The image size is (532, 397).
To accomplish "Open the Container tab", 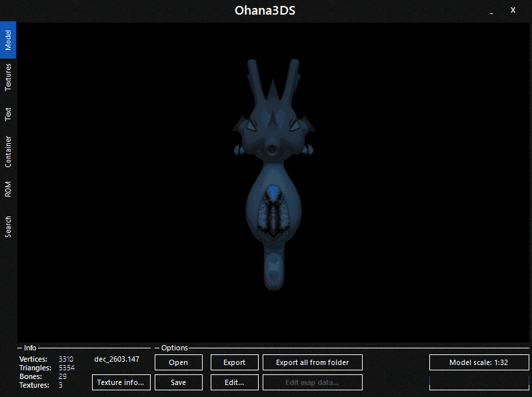I will point(8,152).
